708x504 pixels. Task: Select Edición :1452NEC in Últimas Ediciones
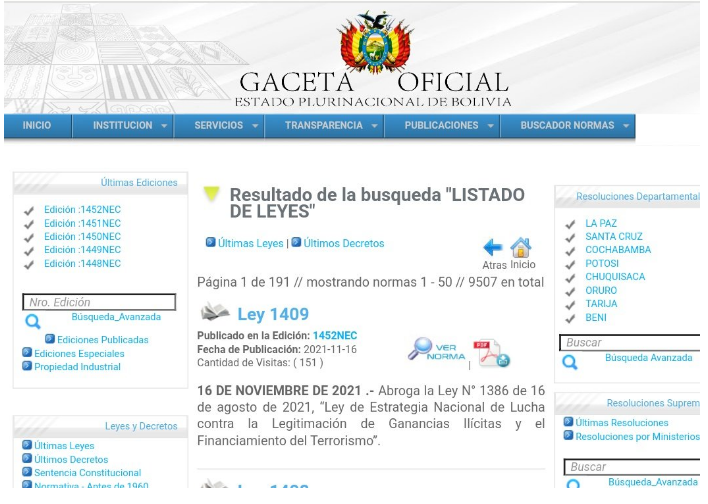(x=83, y=210)
